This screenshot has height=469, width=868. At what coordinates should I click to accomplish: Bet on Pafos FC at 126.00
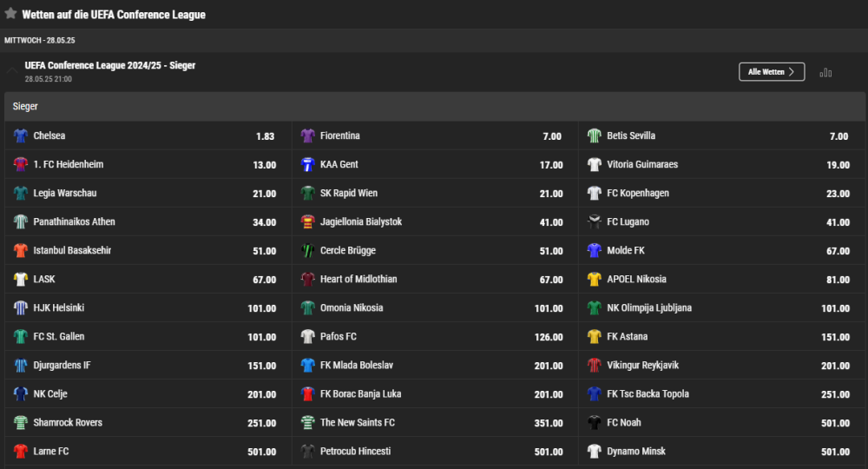tap(549, 337)
